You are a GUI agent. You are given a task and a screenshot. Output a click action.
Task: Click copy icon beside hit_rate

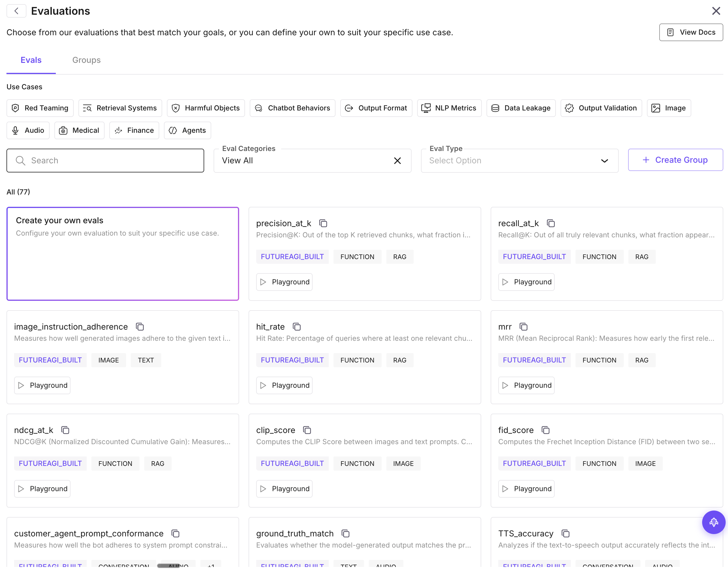pyautogui.click(x=296, y=327)
